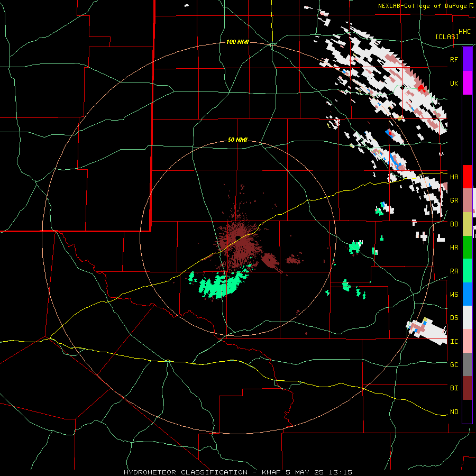Click the IC legend label

pos(454,342)
